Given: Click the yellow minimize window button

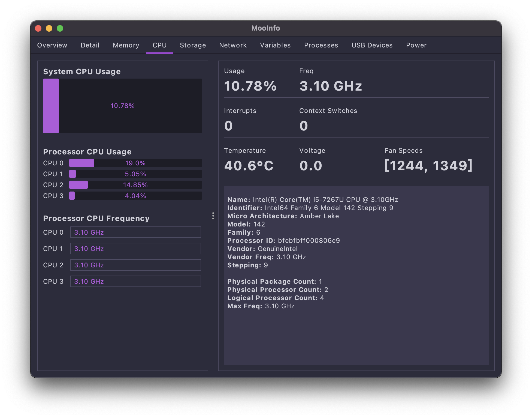Looking at the screenshot, I should pyautogui.click(x=49, y=28).
